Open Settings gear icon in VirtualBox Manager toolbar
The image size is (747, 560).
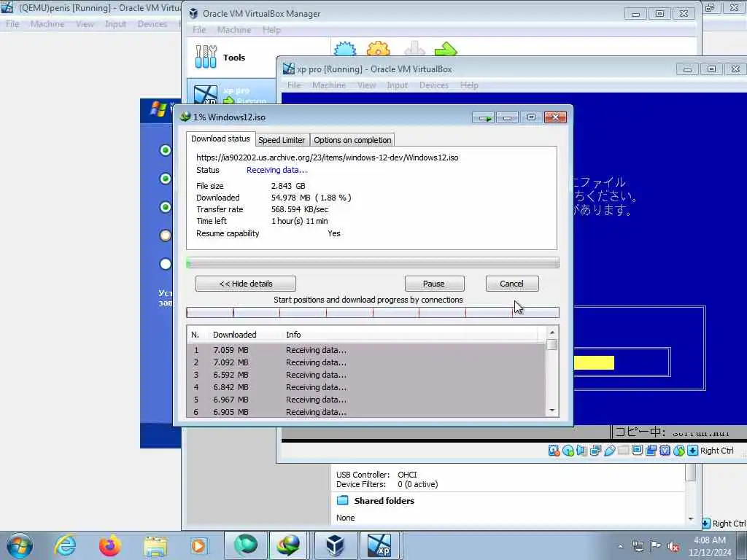[x=379, y=49]
